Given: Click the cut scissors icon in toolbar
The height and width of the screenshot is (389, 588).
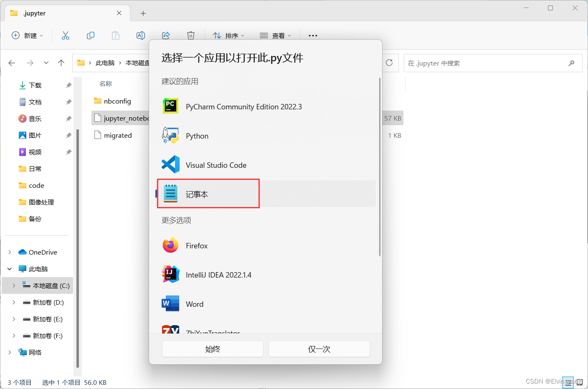Looking at the screenshot, I should coord(66,35).
